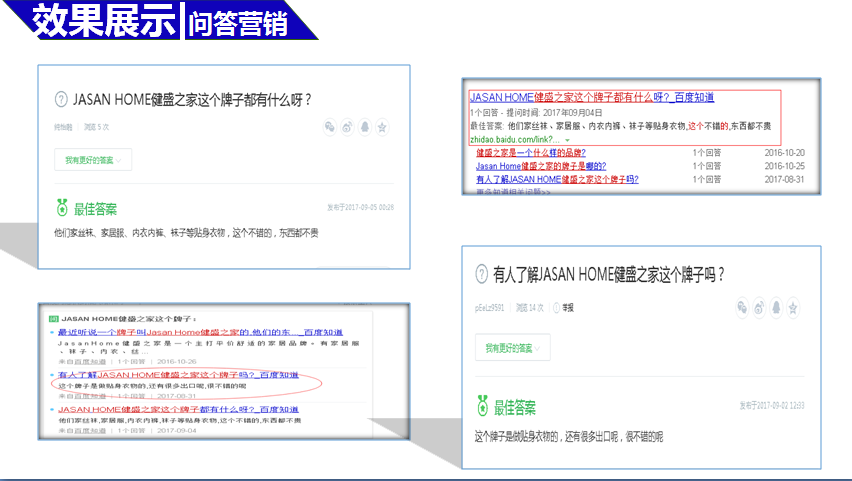
Task: Click 百度知道 source link beside 2017-09-04
Action: click(90, 430)
